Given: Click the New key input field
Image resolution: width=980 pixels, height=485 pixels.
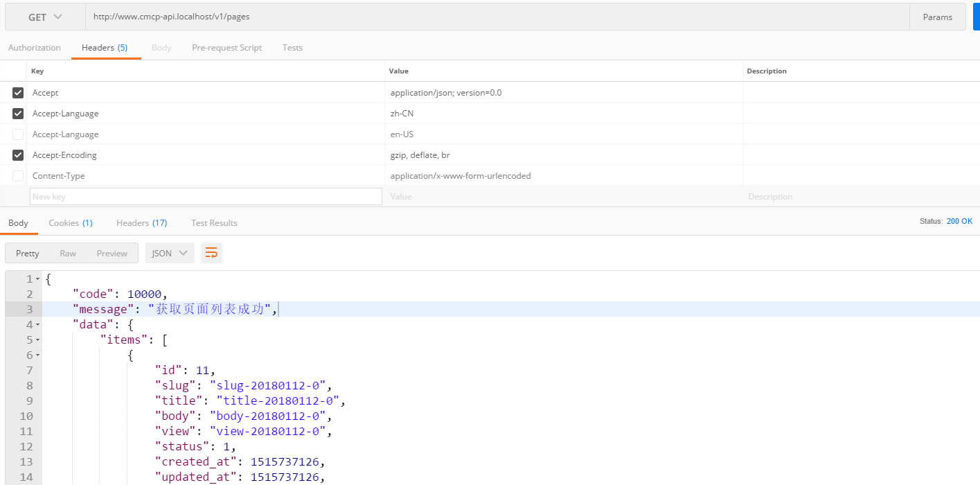Looking at the screenshot, I should [x=206, y=197].
